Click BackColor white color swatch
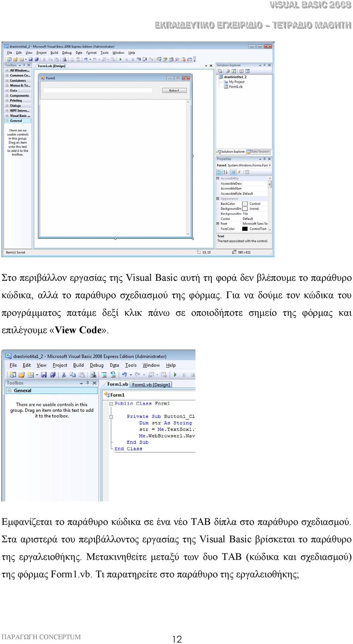Screen dimensions: 353x644 pyautogui.click(x=245, y=204)
